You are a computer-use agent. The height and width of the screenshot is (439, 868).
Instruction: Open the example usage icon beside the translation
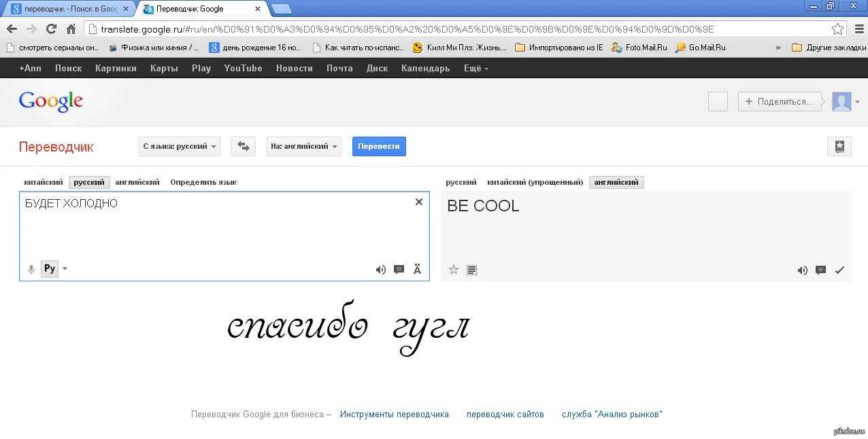(821, 270)
